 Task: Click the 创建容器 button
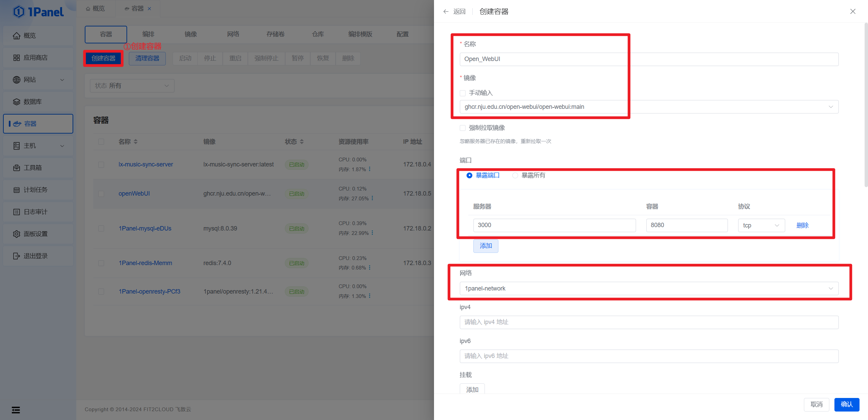point(103,58)
